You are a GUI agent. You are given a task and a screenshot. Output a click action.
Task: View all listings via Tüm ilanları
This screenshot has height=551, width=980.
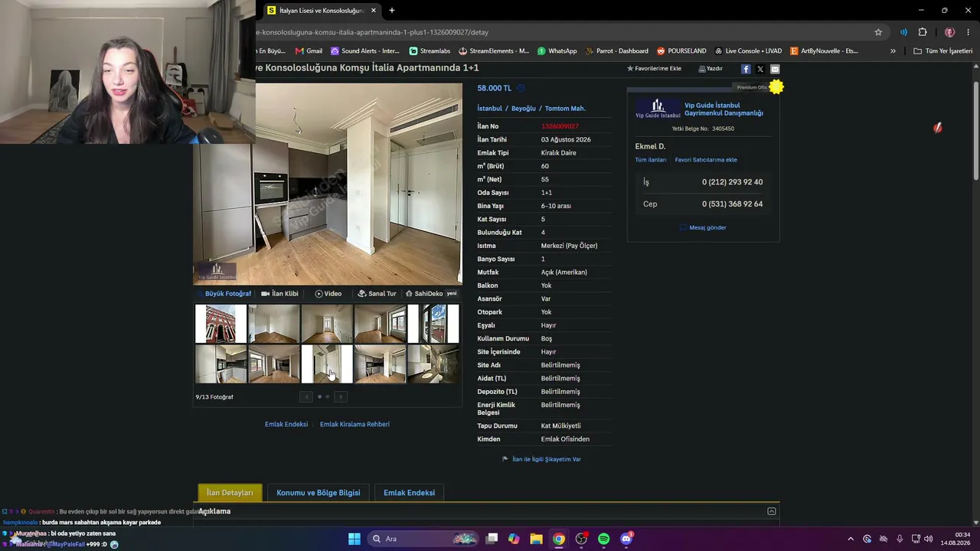tap(651, 160)
